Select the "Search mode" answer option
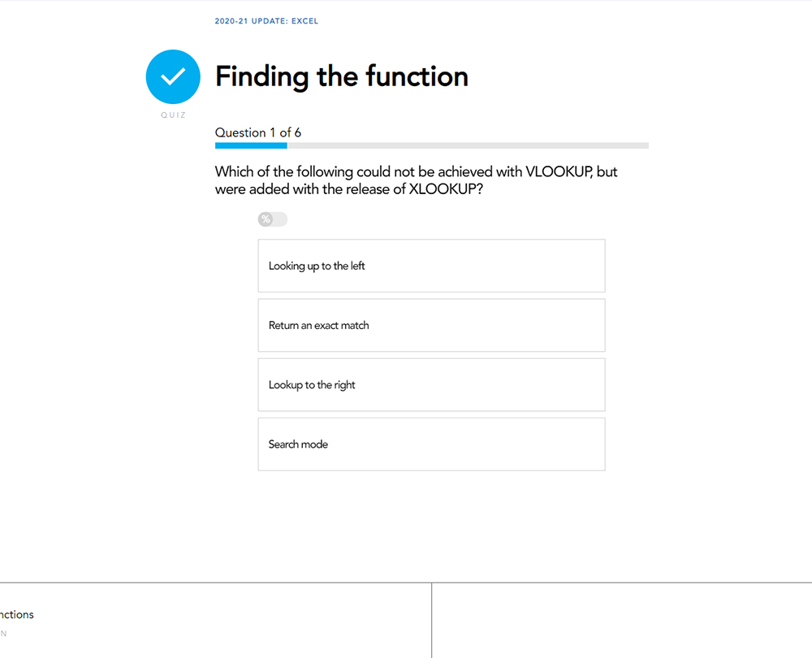The image size is (812, 658). coord(431,444)
